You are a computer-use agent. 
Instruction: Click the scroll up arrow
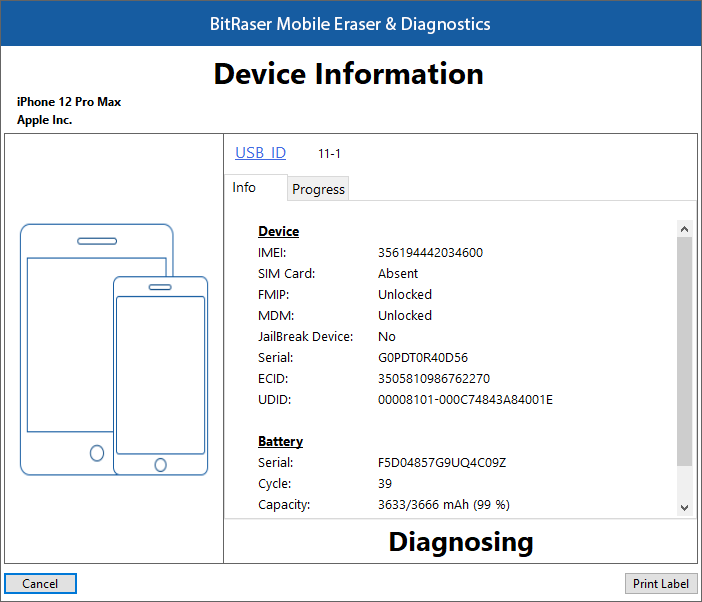click(x=684, y=229)
